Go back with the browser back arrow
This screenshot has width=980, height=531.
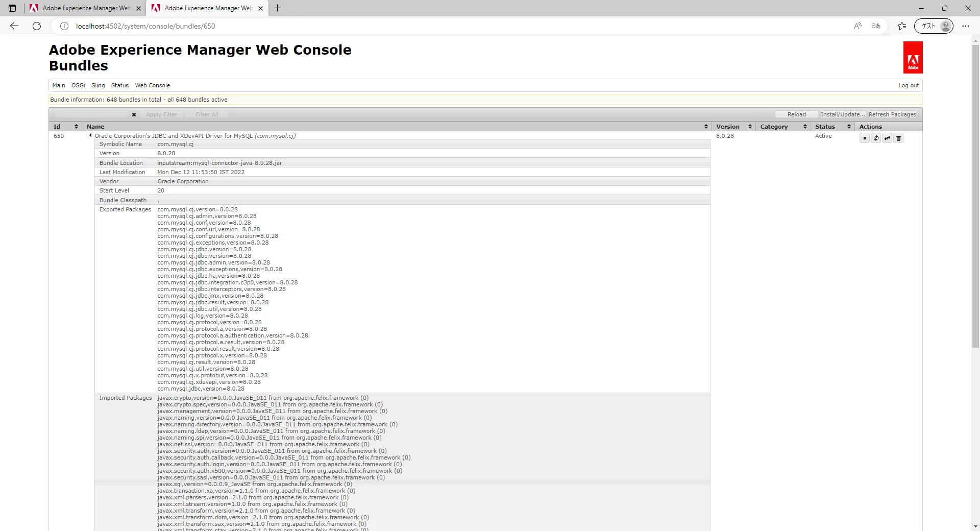(14, 26)
